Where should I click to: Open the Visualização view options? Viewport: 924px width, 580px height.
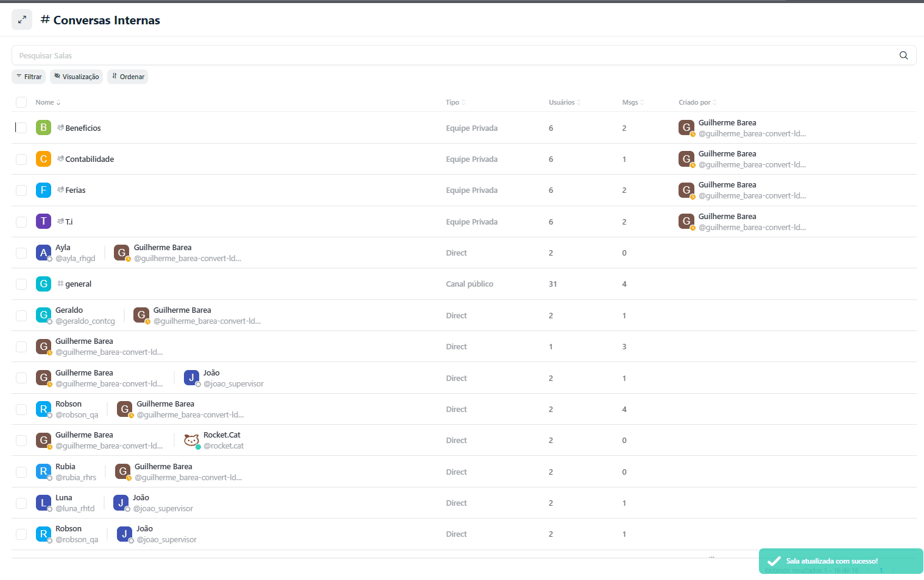(76, 77)
